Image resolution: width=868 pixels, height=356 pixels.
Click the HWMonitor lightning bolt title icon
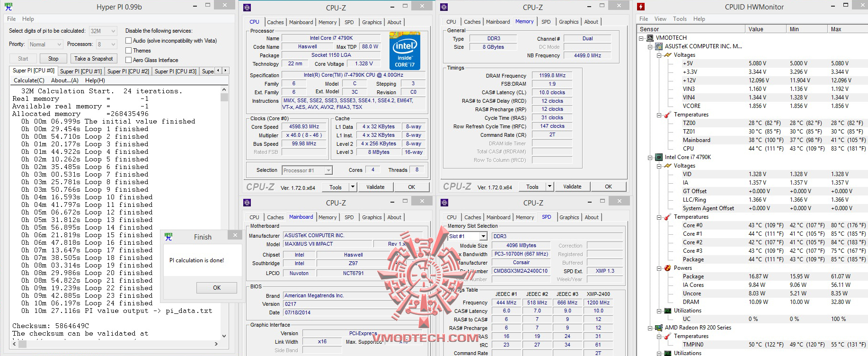pyautogui.click(x=641, y=7)
